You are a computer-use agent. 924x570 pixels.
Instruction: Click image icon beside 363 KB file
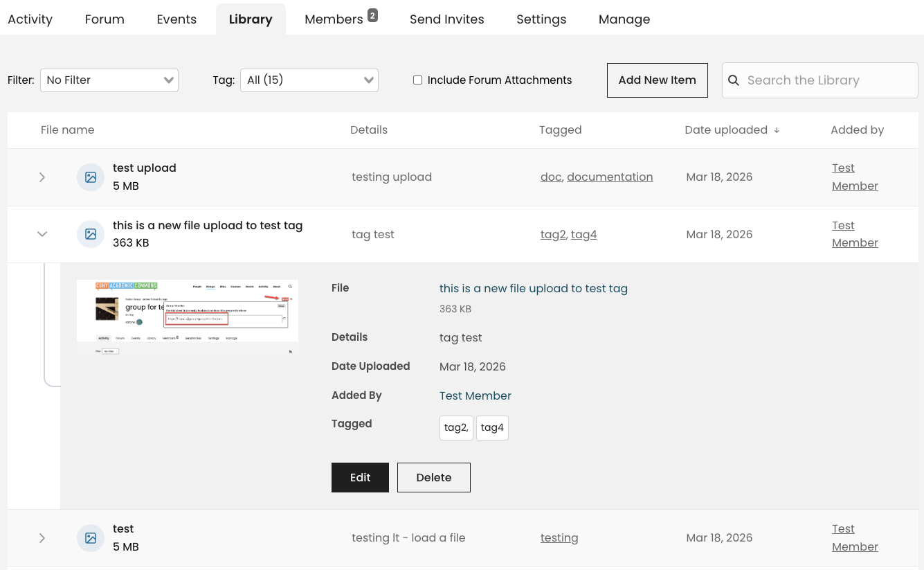pos(91,234)
